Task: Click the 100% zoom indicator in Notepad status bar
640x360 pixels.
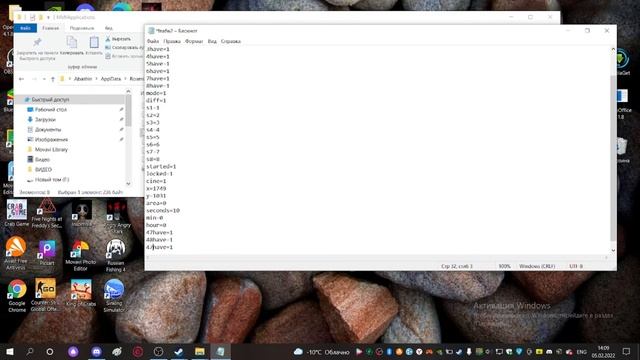Action: [x=504, y=266]
